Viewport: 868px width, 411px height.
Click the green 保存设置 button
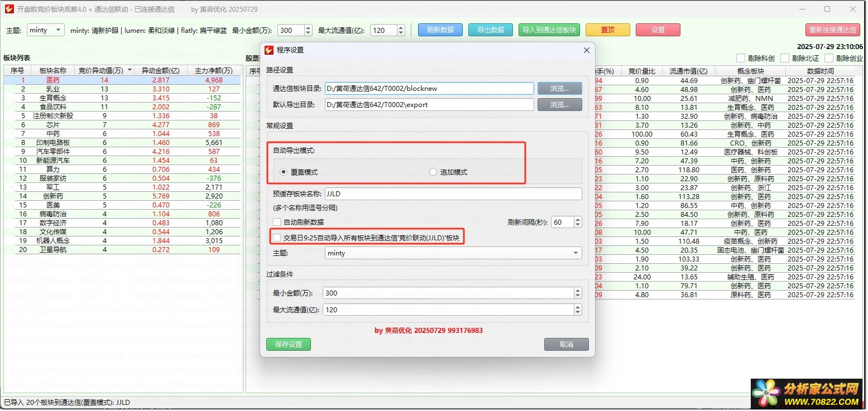tap(289, 344)
